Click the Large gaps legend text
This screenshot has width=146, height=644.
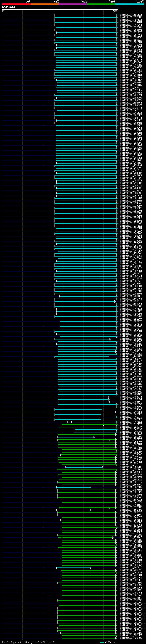(x=28, y=642)
